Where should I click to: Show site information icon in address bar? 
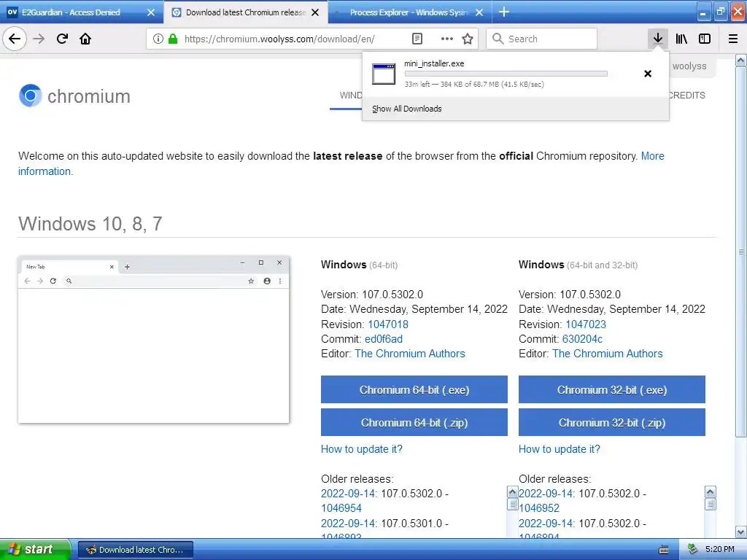pyautogui.click(x=158, y=39)
